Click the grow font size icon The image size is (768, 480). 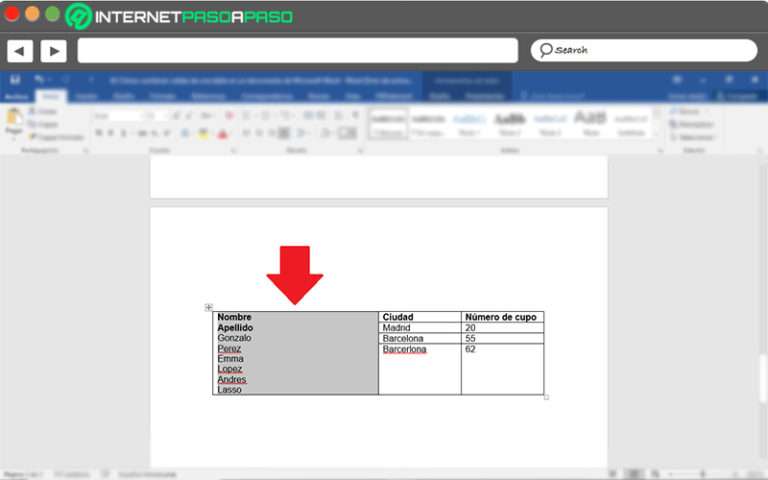point(176,116)
